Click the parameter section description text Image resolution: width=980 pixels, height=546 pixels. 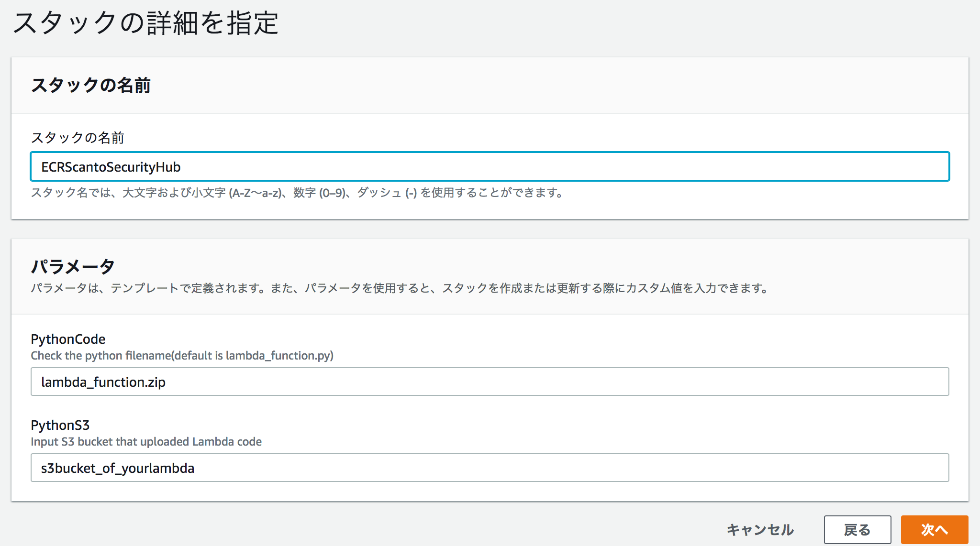pyautogui.click(x=400, y=288)
